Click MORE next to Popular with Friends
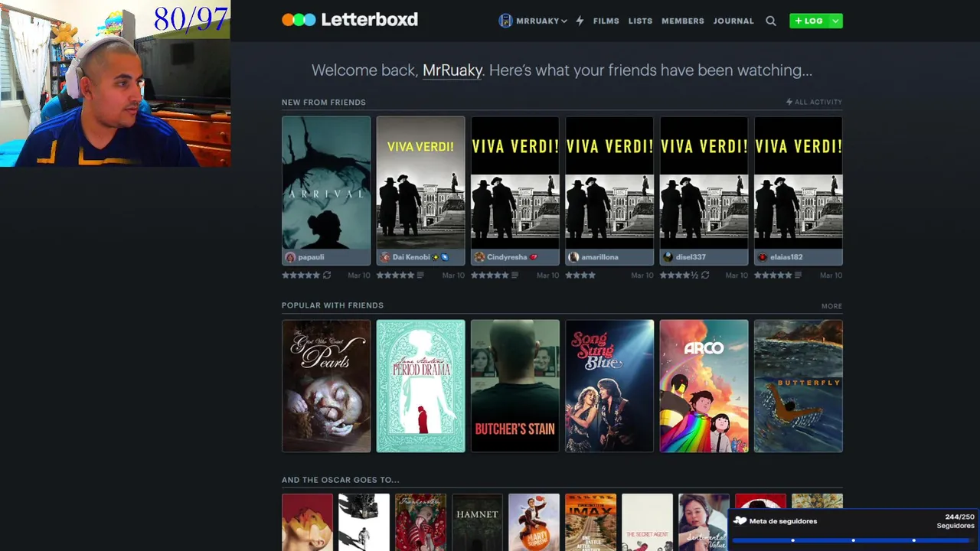 point(831,306)
